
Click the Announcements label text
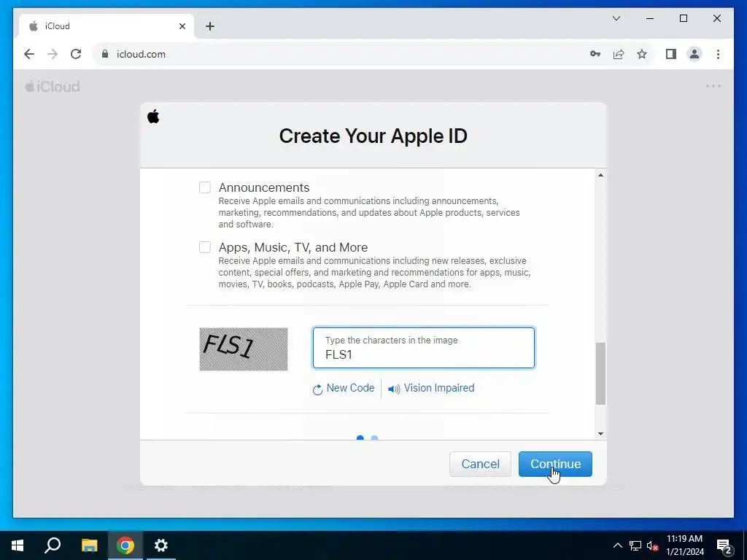coord(264,187)
